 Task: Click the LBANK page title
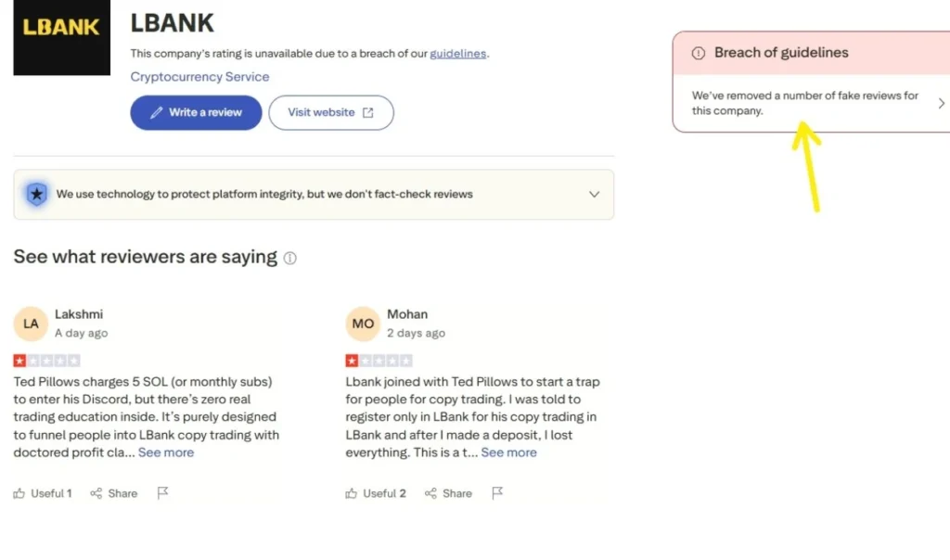coord(172,23)
